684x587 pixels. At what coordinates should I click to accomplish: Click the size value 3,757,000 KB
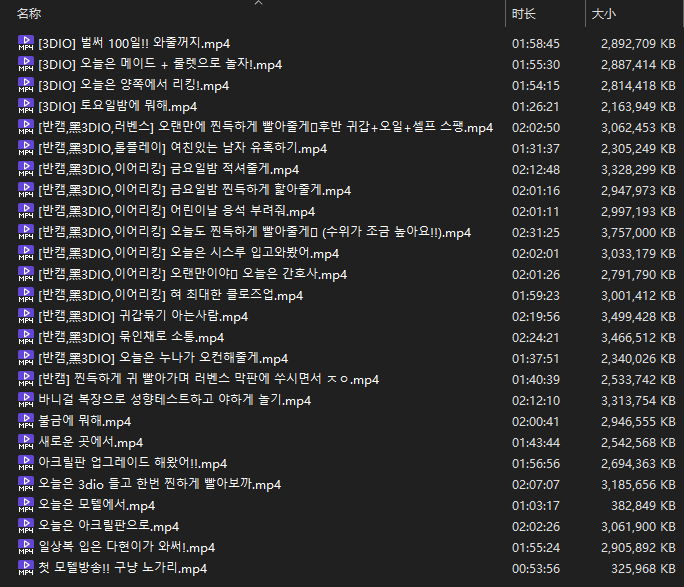tap(638, 232)
